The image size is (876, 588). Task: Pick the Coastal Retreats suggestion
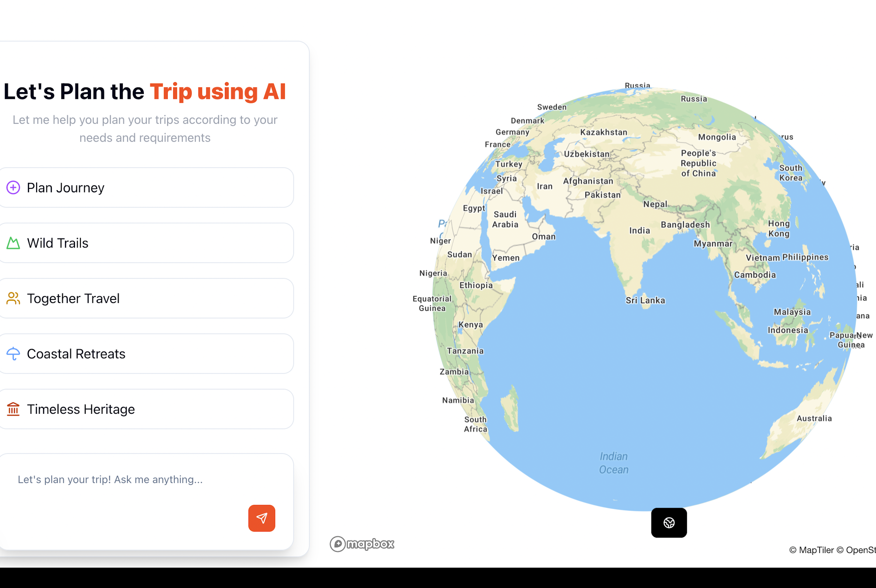click(146, 354)
